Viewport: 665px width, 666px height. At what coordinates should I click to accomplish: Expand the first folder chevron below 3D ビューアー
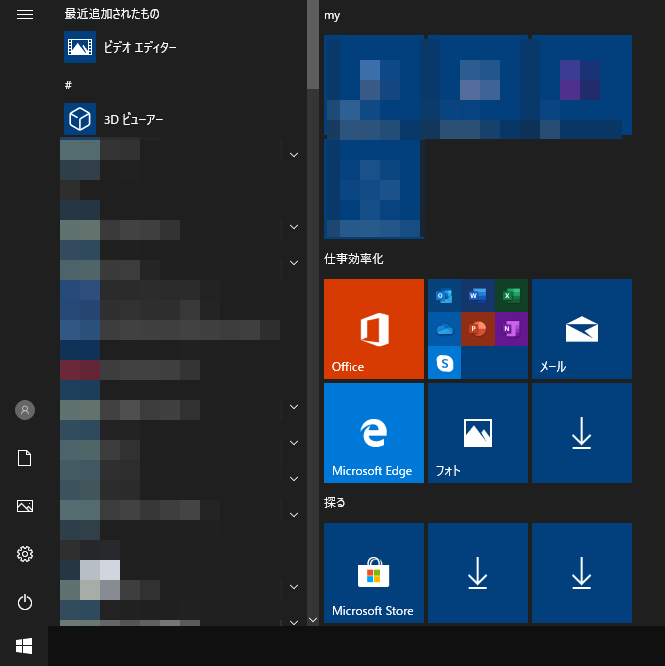click(x=294, y=155)
